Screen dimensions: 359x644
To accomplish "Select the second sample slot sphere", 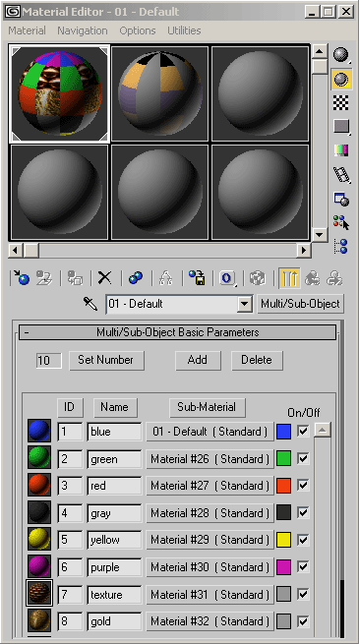I will 160,93.
